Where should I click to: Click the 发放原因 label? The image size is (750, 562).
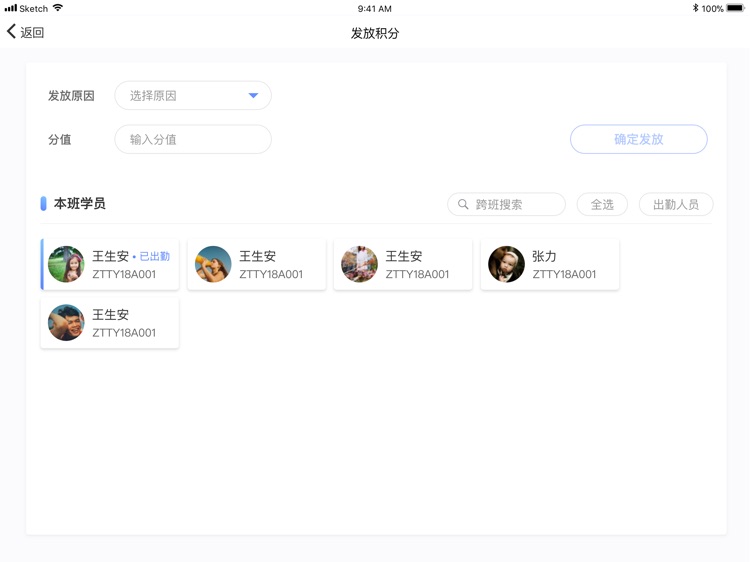[71, 96]
